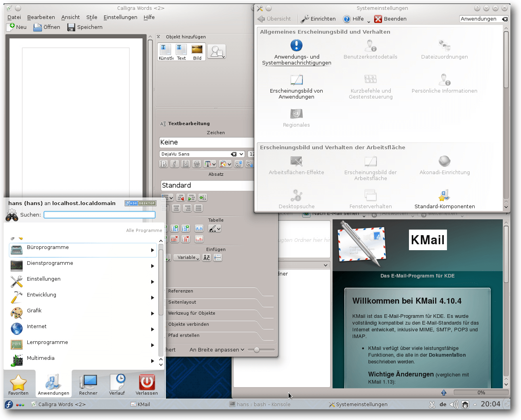Open Anwendungs- und Systembenachrichtigungen settings
The image size is (521, 420).
[x=297, y=52]
